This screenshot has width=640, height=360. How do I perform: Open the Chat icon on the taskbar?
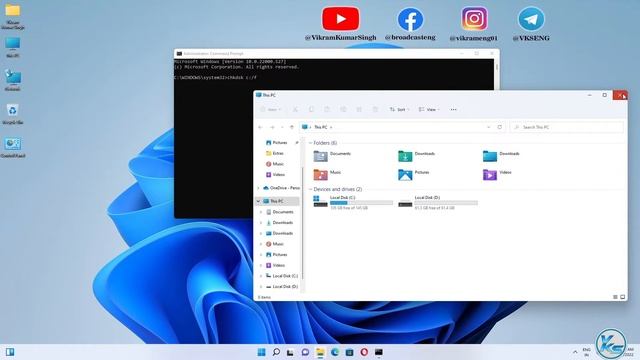click(305, 352)
